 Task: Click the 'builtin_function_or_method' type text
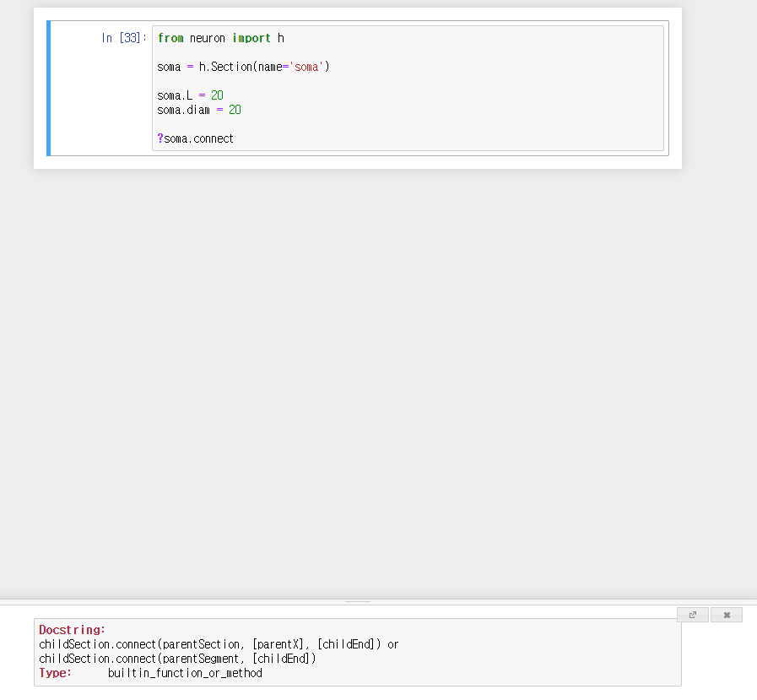click(185, 673)
